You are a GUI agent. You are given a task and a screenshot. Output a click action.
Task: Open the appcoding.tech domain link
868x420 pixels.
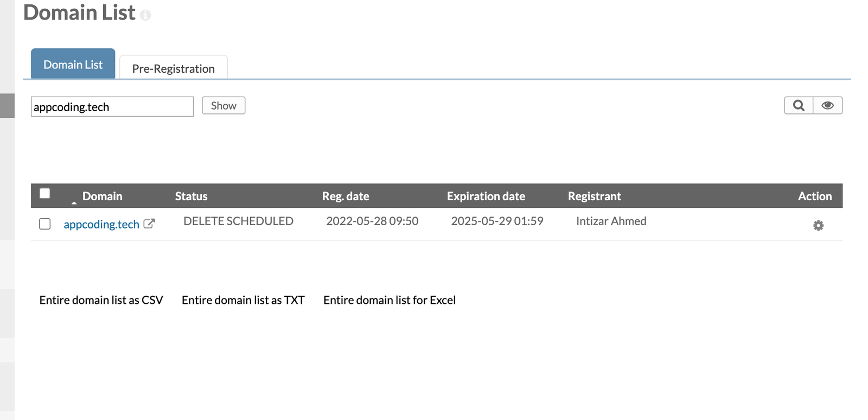[x=101, y=224]
